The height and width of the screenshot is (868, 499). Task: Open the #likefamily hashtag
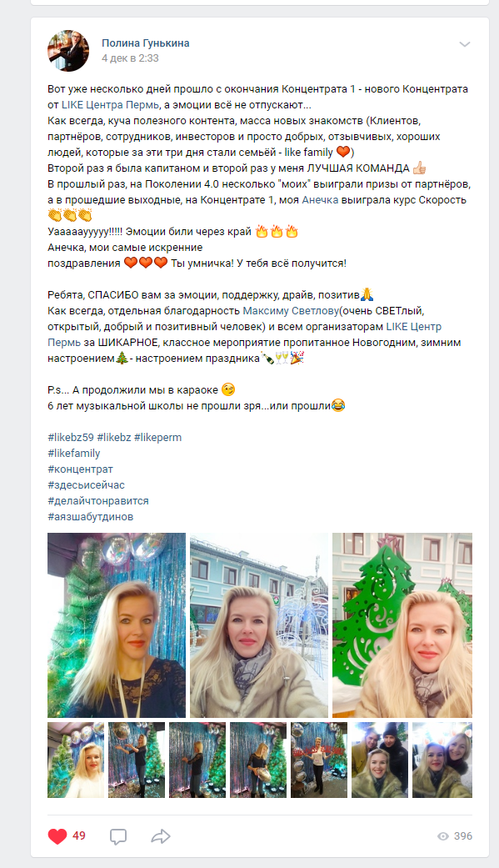tap(74, 454)
